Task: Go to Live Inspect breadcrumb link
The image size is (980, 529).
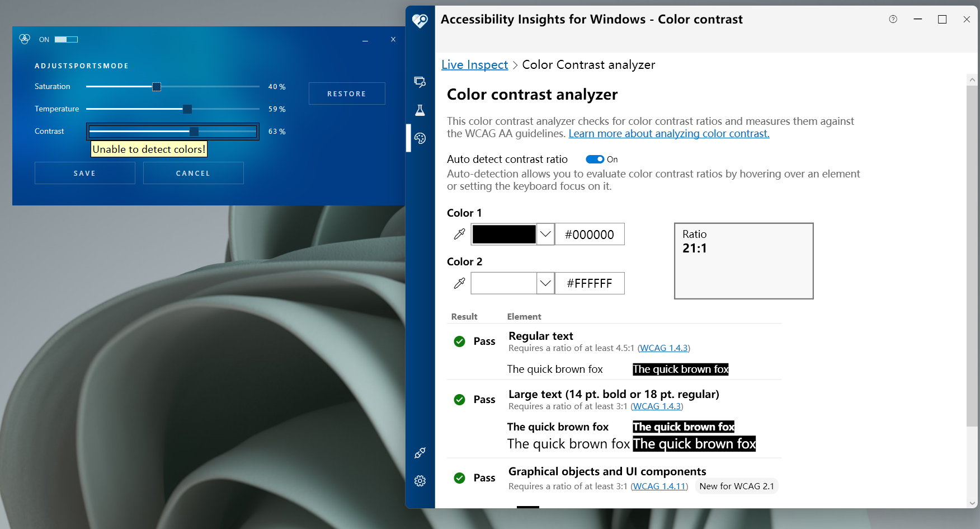Action: coord(475,65)
